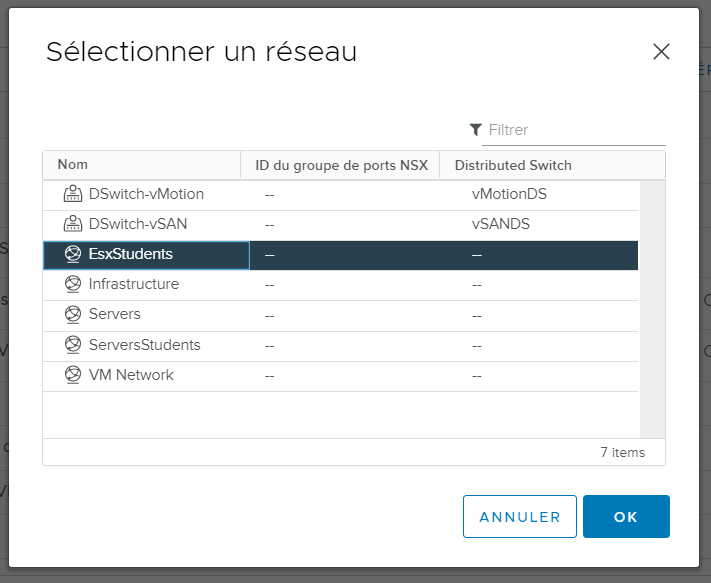711x583 pixels.
Task: Click the vMotionDS distributed switch cell
Action: 509,194
